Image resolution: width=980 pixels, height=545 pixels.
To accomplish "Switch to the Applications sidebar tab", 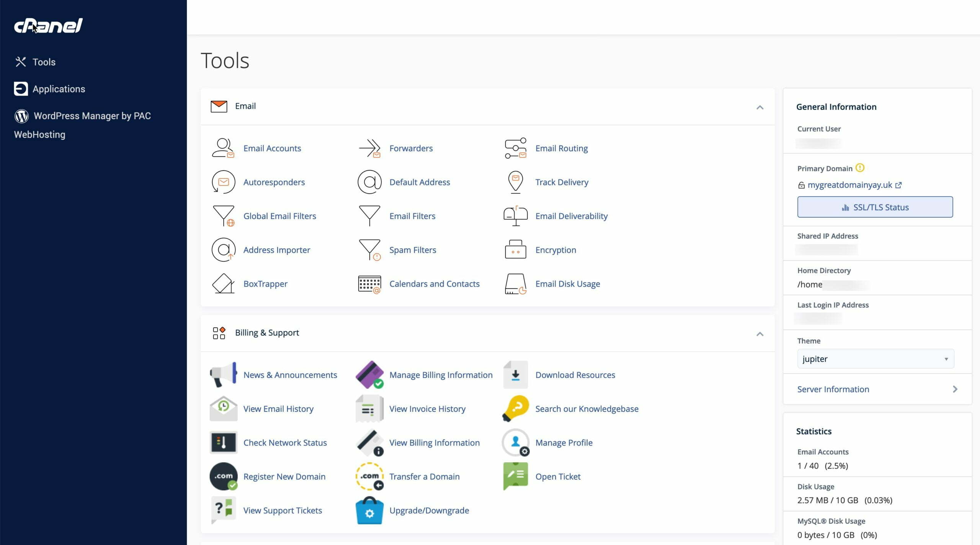I will click(59, 88).
